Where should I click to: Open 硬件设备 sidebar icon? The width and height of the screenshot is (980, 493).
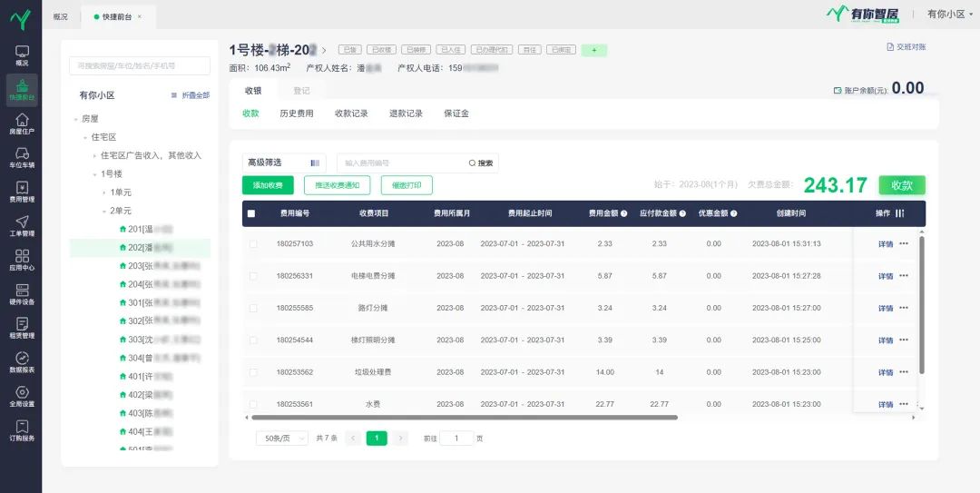pos(21,294)
